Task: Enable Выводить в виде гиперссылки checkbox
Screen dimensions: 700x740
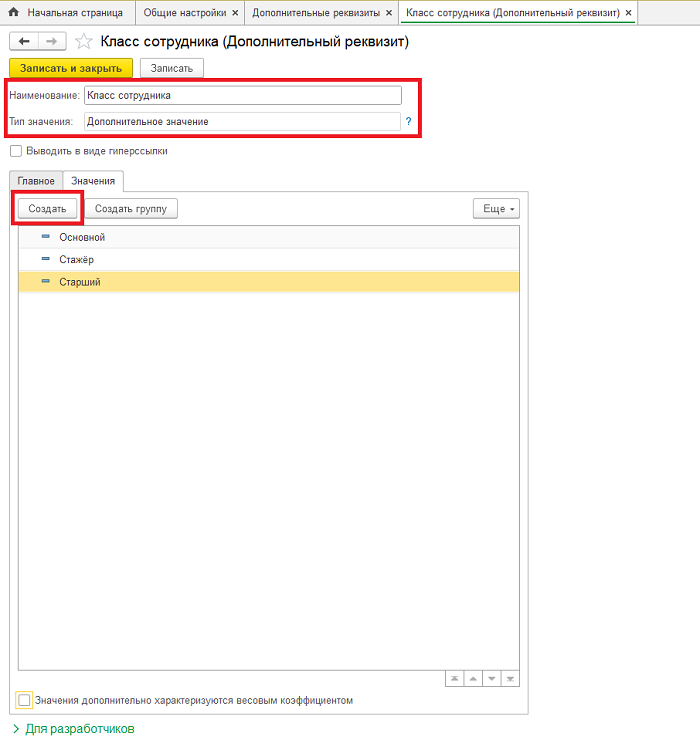Action: (x=16, y=151)
